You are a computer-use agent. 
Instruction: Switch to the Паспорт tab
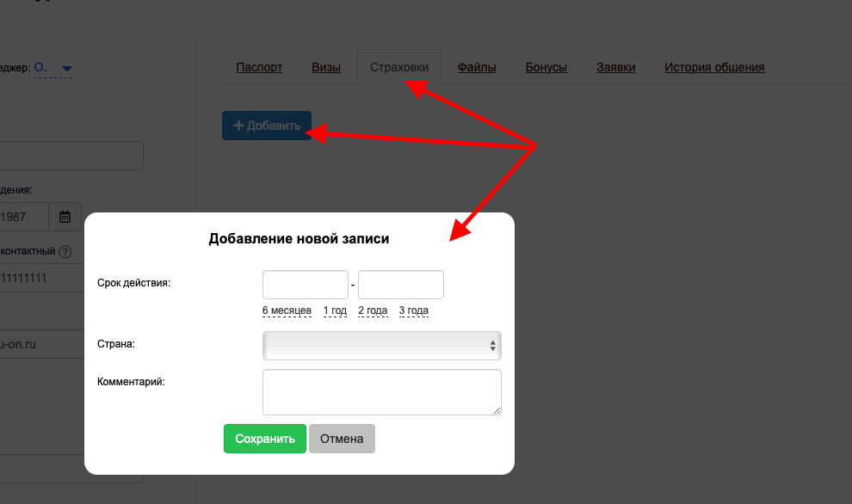(x=259, y=67)
